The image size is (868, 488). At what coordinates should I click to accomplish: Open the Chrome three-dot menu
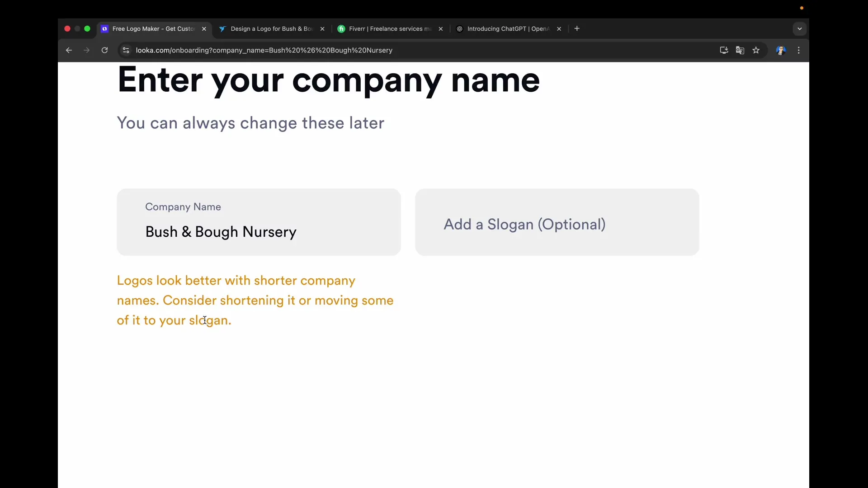coord(799,50)
